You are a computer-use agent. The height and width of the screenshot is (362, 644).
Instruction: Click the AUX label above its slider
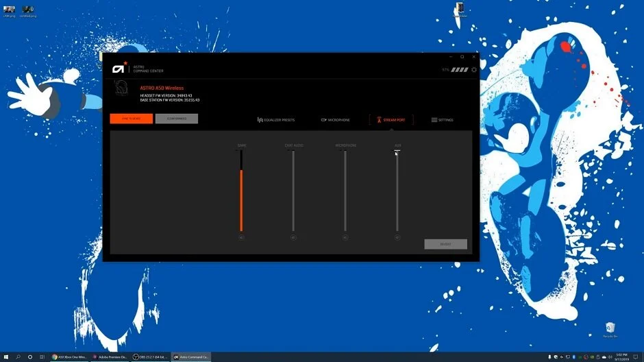coord(397,145)
